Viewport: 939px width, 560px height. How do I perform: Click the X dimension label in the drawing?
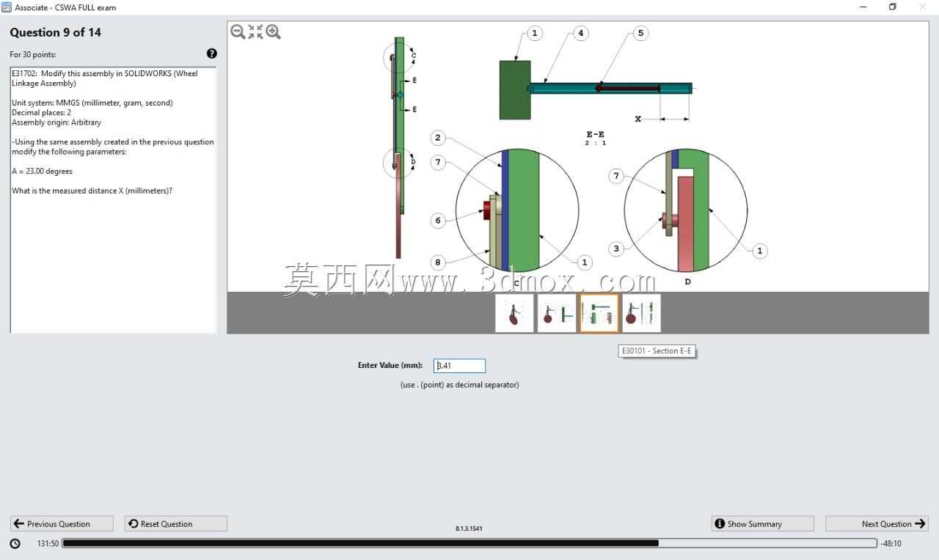(637, 119)
